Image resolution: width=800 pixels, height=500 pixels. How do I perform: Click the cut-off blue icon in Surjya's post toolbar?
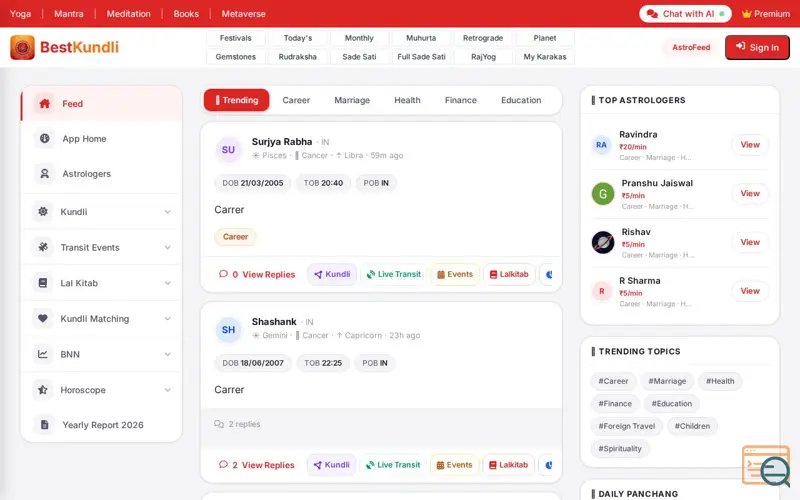click(x=549, y=274)
